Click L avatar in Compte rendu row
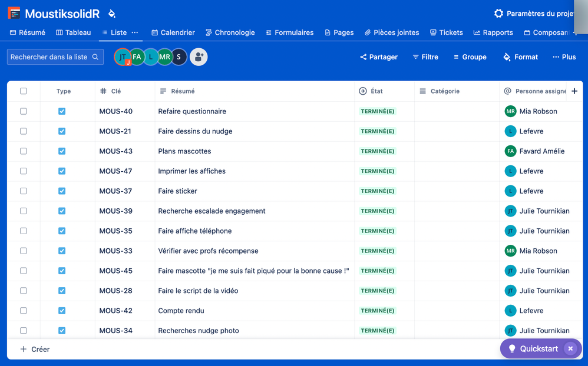588x366 pixels. (510, 311)
